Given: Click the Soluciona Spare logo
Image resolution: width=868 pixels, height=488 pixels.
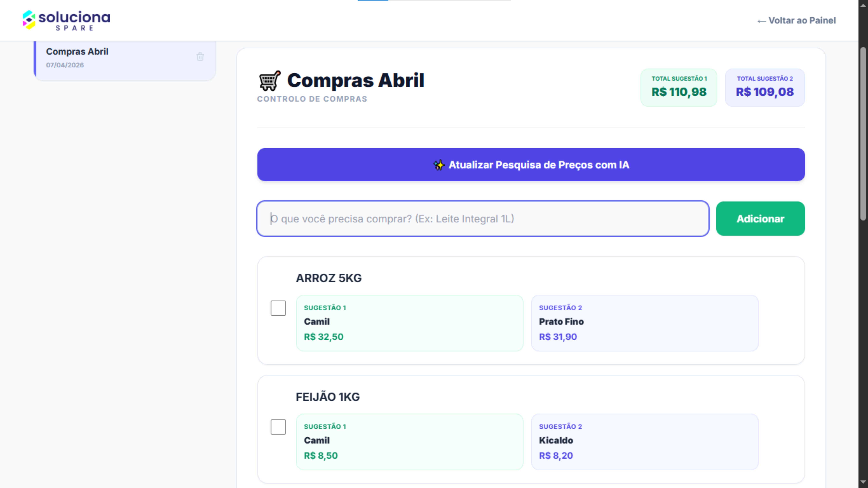Looking at the screenshot, I should coord(66,20).
